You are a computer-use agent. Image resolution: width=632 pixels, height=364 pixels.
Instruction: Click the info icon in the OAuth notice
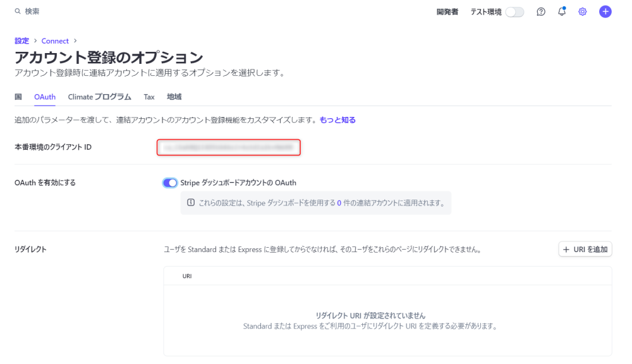(191, 203)
